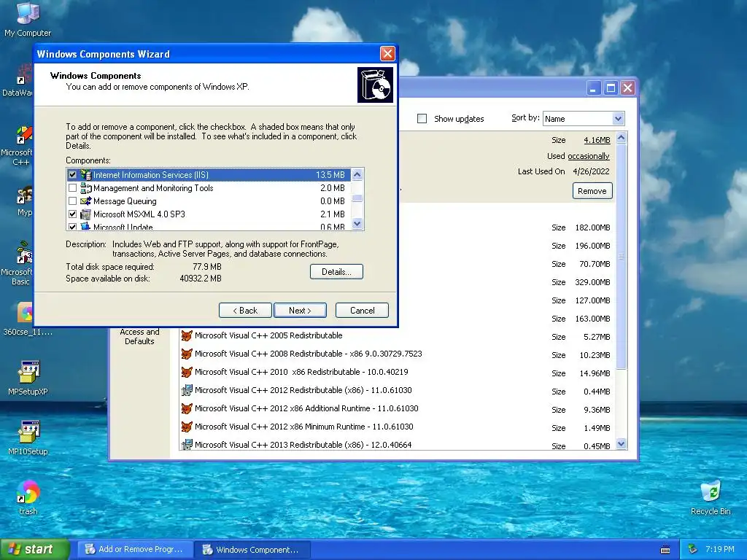Click the Management and Monitoring Tools icon

click(x=86, y=187)
